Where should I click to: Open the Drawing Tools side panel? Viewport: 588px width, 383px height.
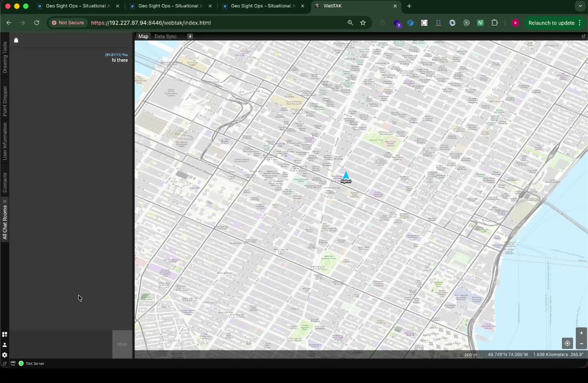coord(4,57)
